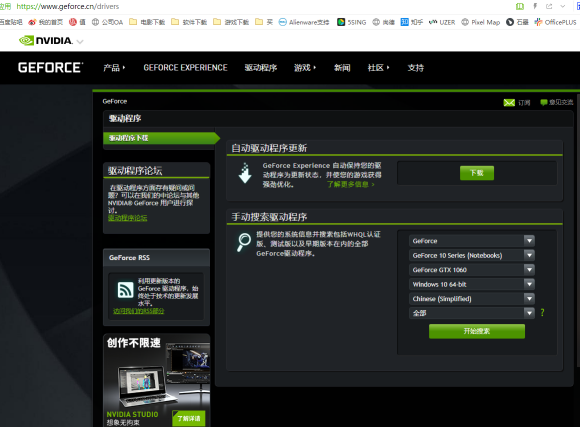
Task: Click the share icon in address bar
Action: pyautogui.click(x=549, y=6)
